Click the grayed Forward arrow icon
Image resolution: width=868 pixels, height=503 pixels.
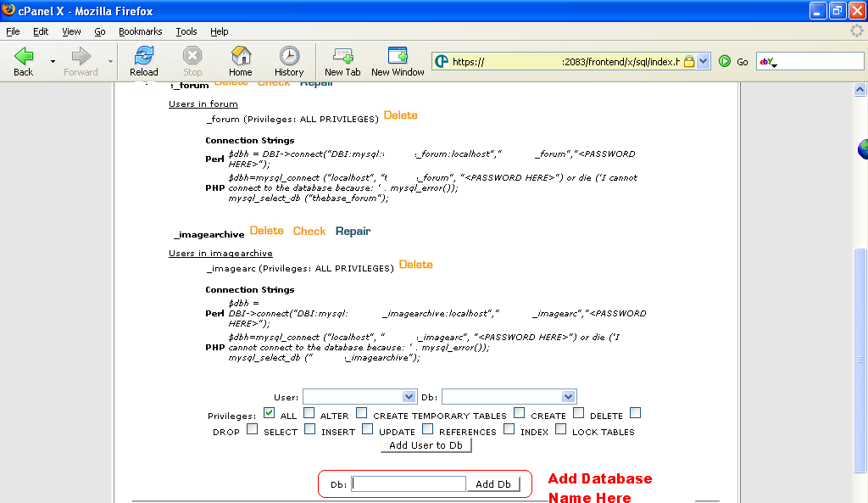(81, 56)
